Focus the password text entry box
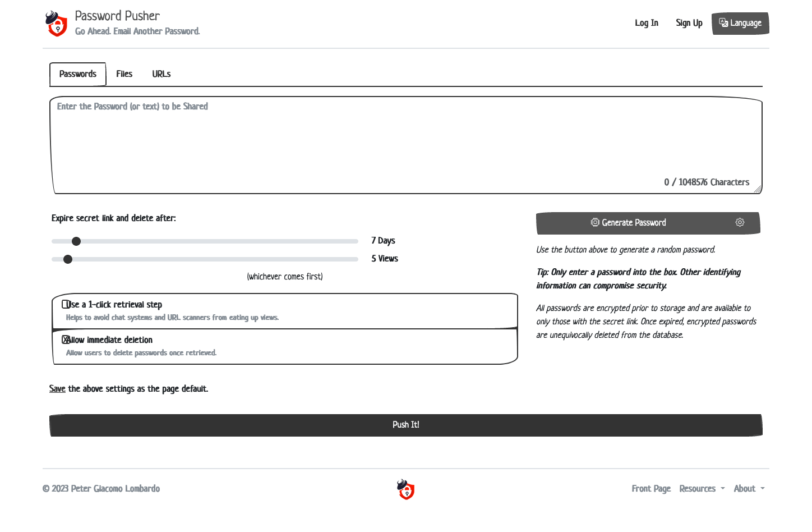The width and height of the screenshot is (812, 532). tap(405, 145)
